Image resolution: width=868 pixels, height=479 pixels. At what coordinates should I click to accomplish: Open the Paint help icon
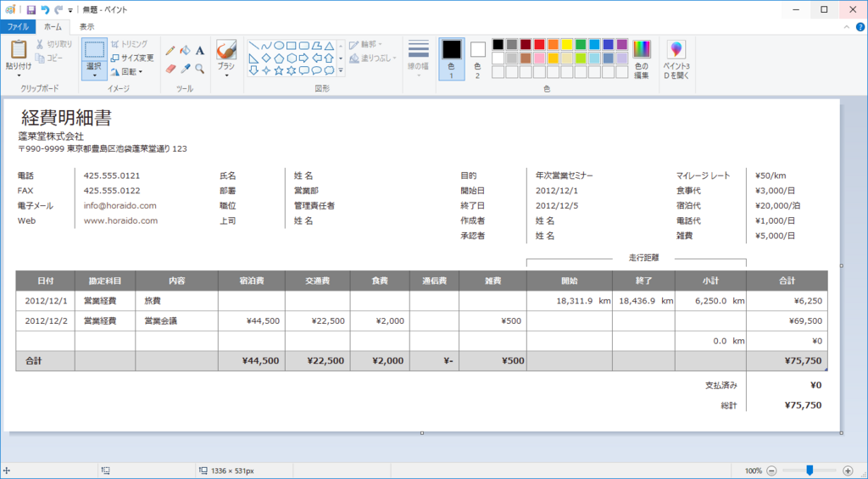pyautogui.click(x=860, y=26)
